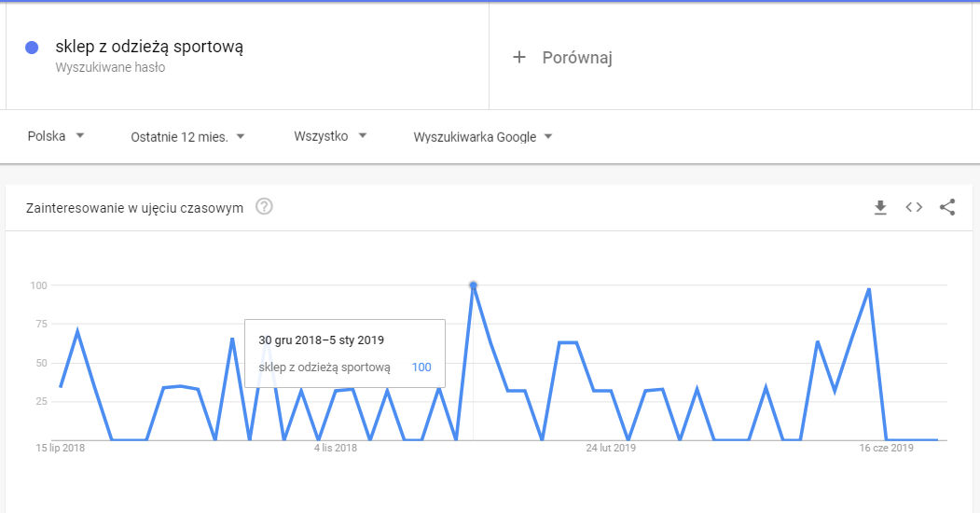
Task: Click the Wyszukiwane hasło subtitle text
Action: pyautogui.click(x=110, y=68)
